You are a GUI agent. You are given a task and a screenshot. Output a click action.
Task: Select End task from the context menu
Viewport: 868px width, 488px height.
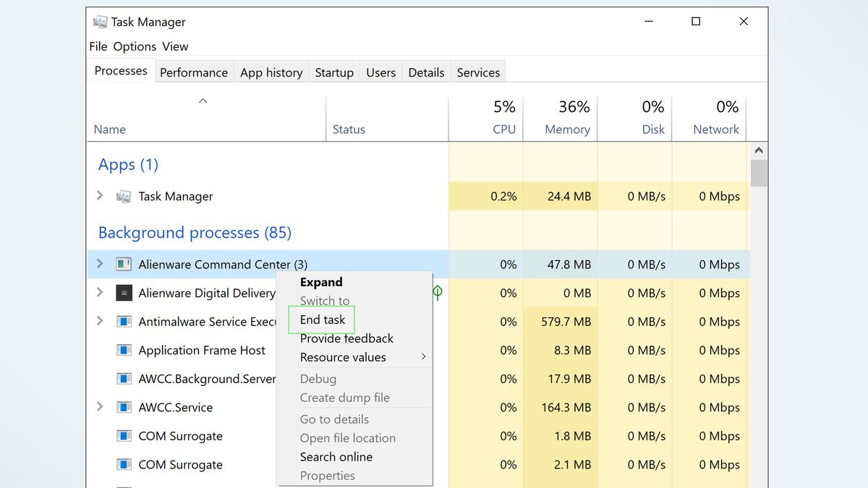click(321, 320)
